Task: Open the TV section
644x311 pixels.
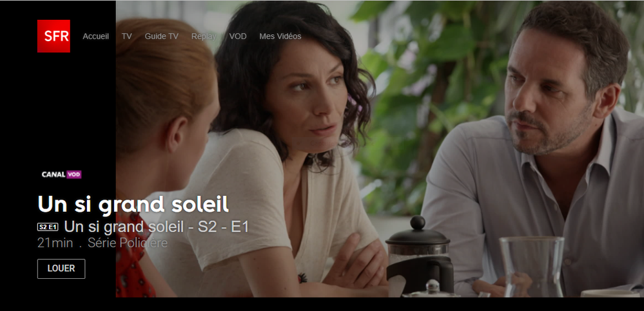Action: coord(126,37)
